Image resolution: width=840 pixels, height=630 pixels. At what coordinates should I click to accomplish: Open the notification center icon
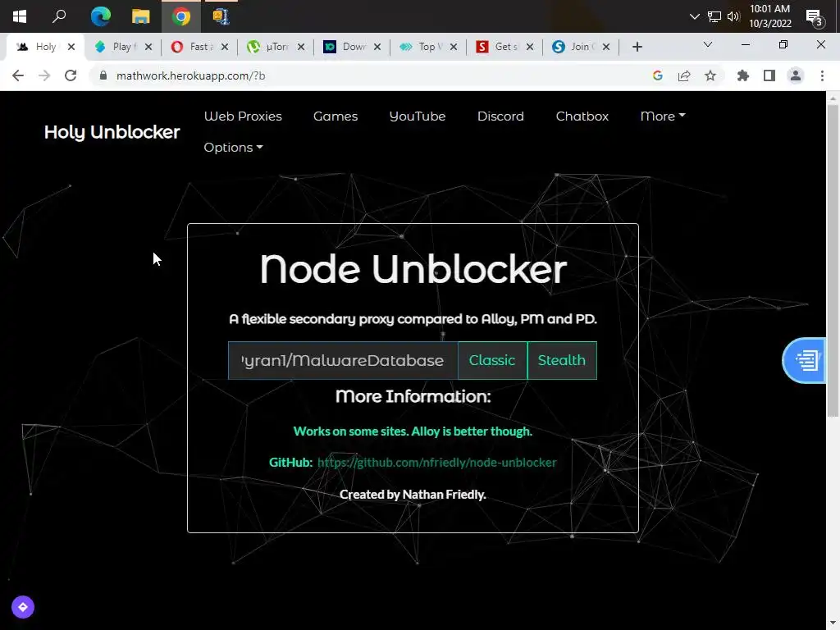tap(814, 17)
